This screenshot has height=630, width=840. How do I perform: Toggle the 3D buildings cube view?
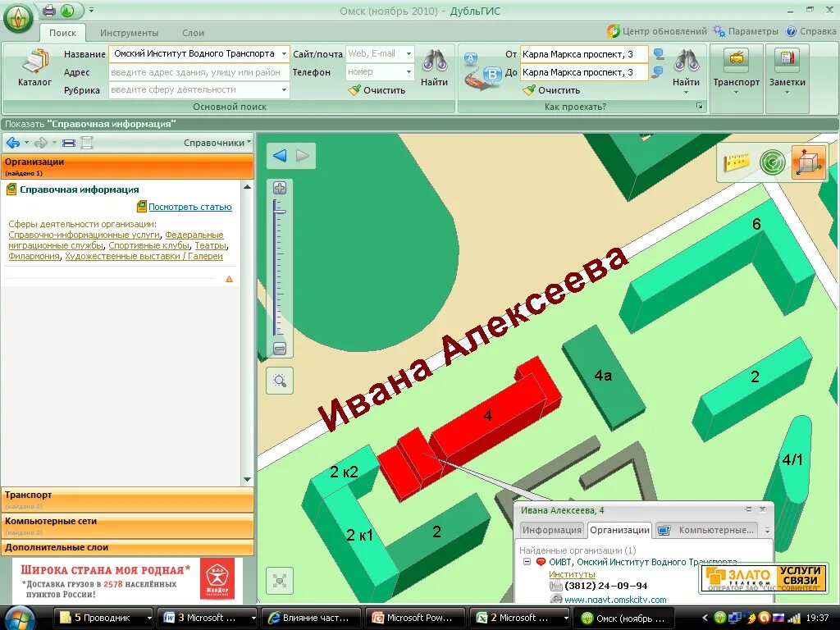[x=808, y=162]
